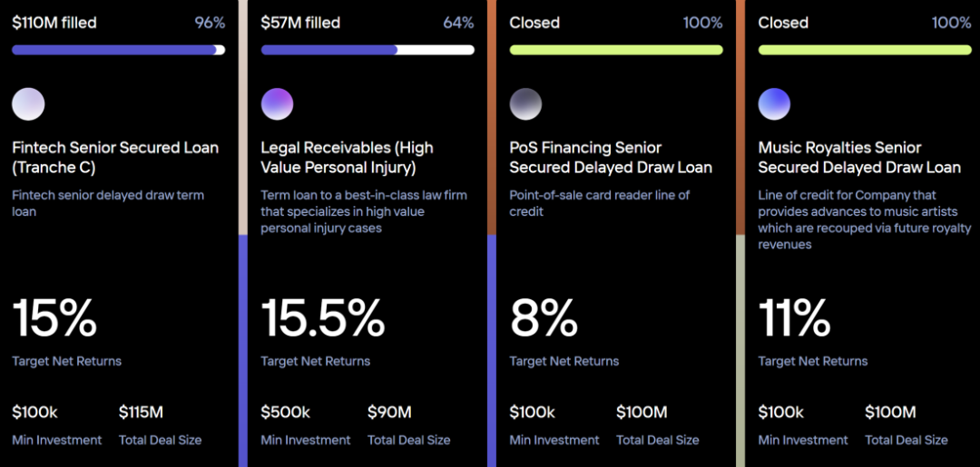
Task: Click the $500k Min Investment value
Action: 285,413
